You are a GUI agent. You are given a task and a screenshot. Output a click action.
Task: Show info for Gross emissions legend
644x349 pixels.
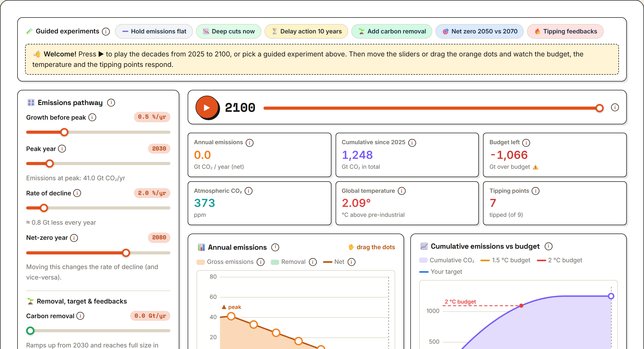[261, 262]
